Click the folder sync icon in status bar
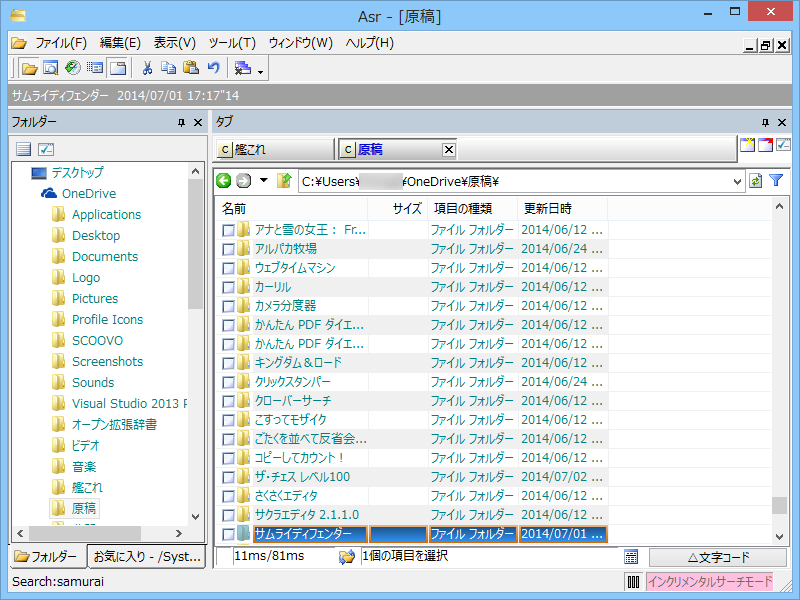 click(347, 557)
